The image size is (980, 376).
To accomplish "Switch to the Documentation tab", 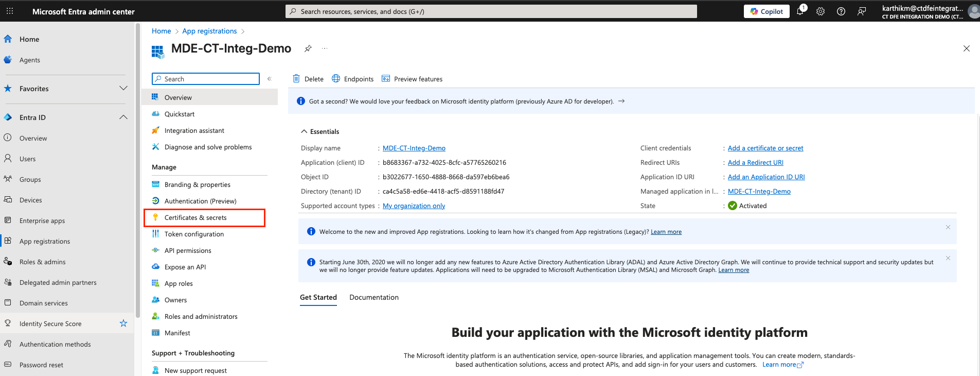I will click(373, 298).
